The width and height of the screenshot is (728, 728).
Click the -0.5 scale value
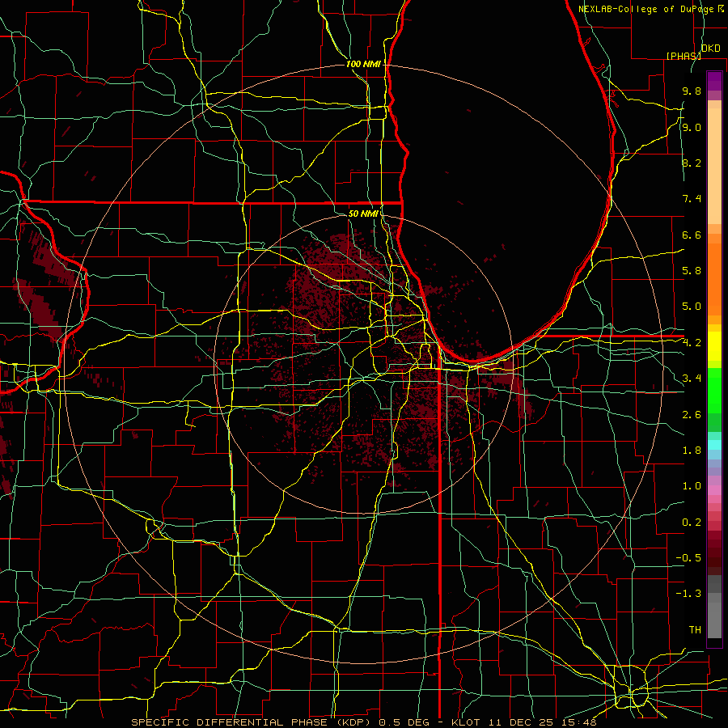coord(688,558)
